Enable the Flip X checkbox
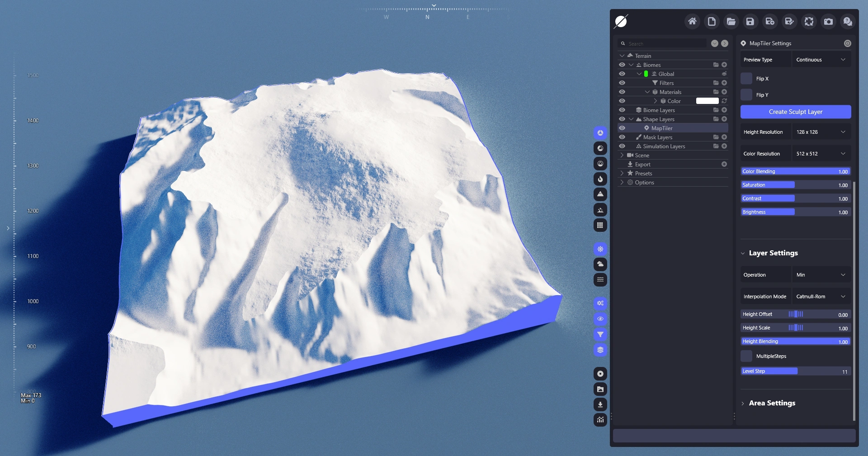The width and height of the screenshot is (868, 456). pyautogui.click(x=746, y=79)
